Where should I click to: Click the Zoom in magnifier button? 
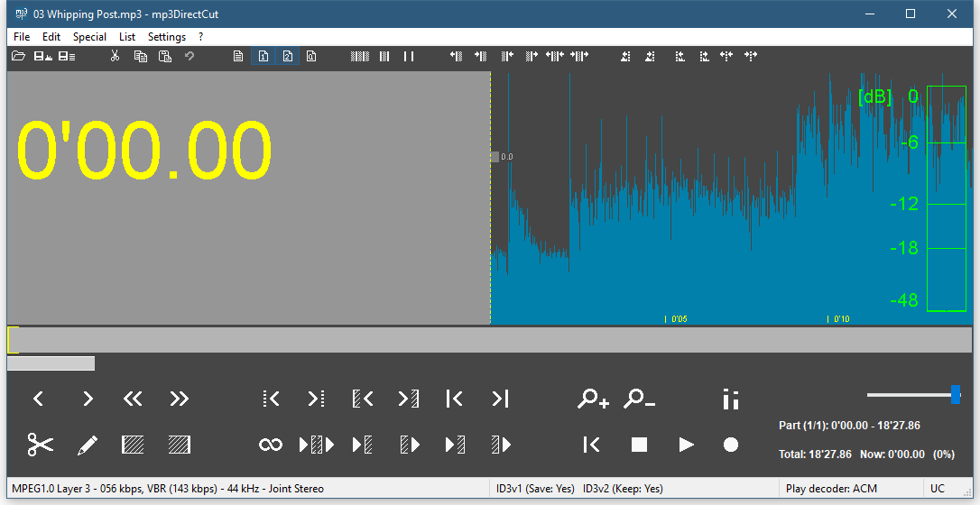point(594,399)
